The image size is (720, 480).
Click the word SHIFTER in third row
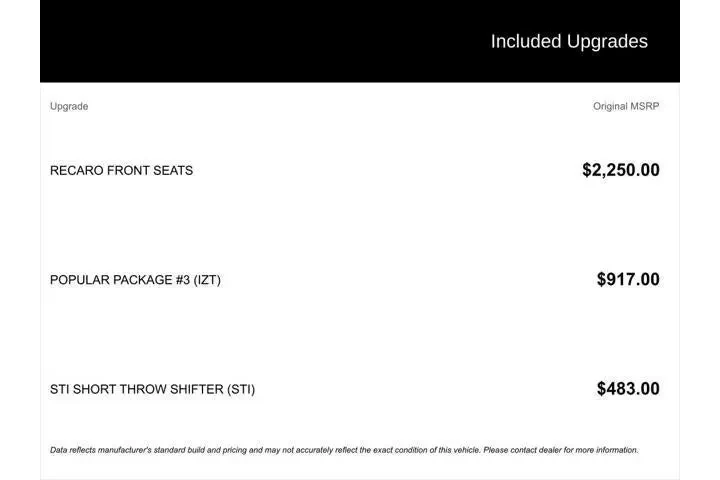pyautogui.click(x=196, y=389)
